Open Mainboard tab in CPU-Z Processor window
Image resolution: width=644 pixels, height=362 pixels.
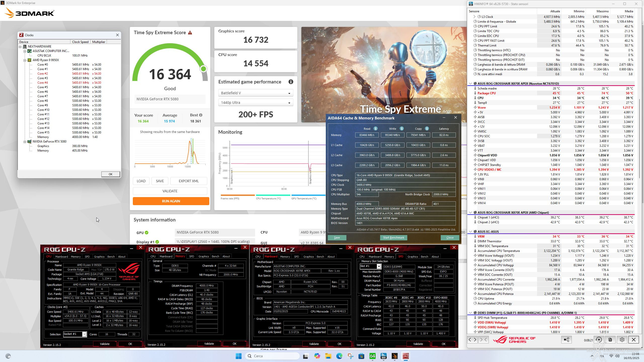62,257
